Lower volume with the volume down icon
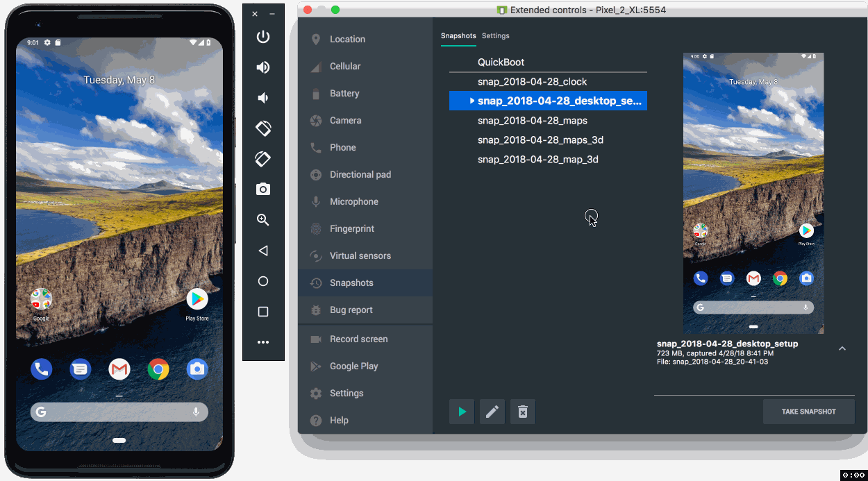This screenshot has height=481, width=868. [x=263, y=98]
